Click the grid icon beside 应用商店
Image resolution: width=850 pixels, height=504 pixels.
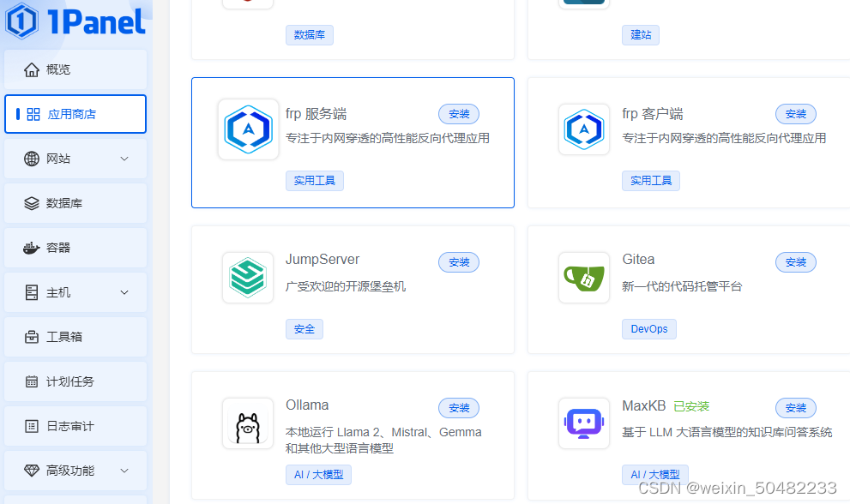(x=33, y=114)
